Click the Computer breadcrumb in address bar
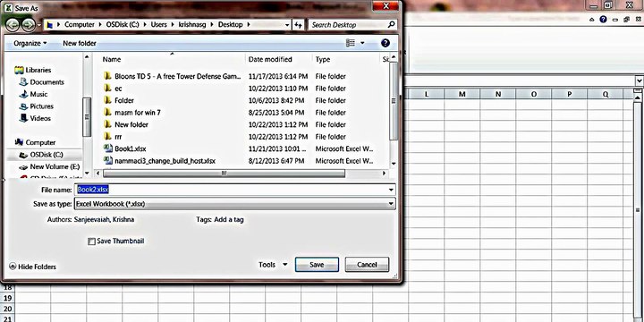Screen dimensions: 644x322 coord(80,25)
